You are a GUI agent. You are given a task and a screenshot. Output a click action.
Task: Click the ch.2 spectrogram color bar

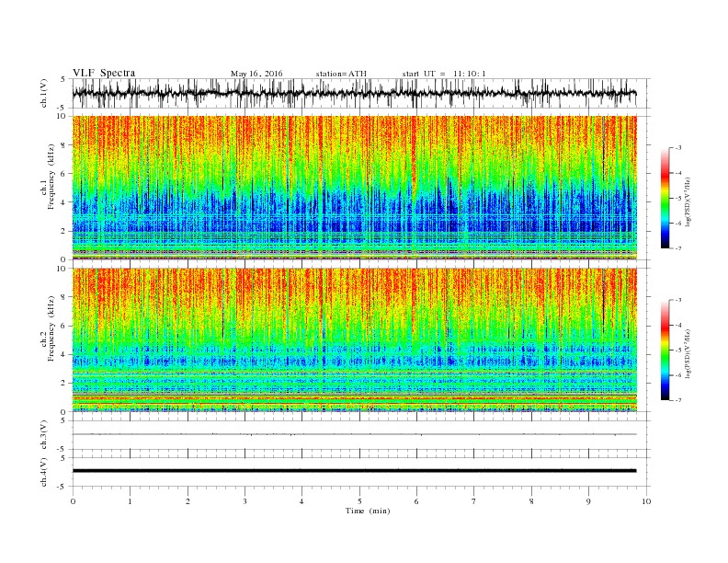click(x=665, y=350)
